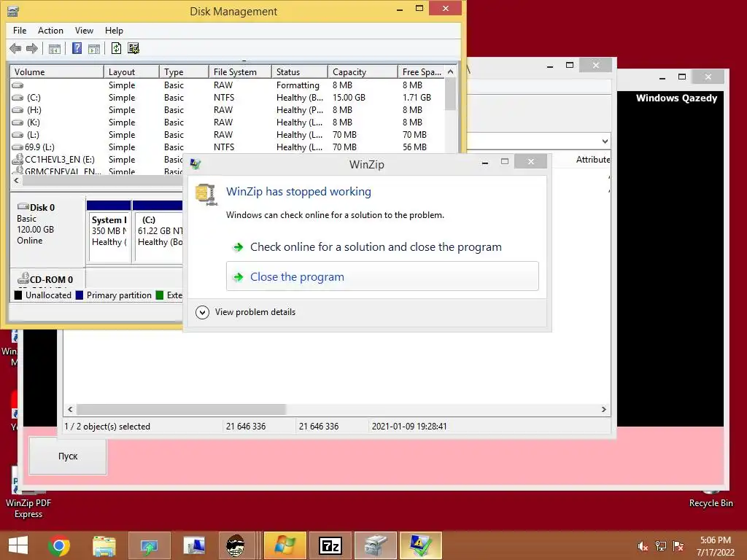
Task: Click the CD-ROM 0 drive icon
Action: pos(23,278)
